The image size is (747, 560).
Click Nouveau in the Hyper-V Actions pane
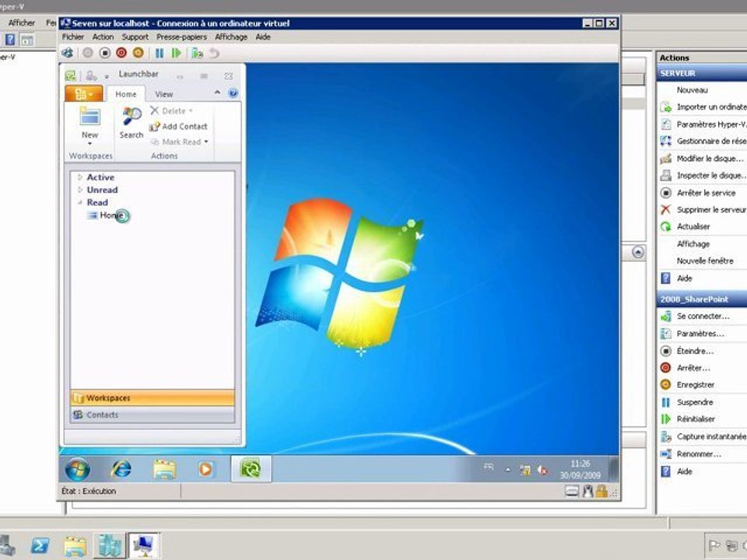point(692,90)
